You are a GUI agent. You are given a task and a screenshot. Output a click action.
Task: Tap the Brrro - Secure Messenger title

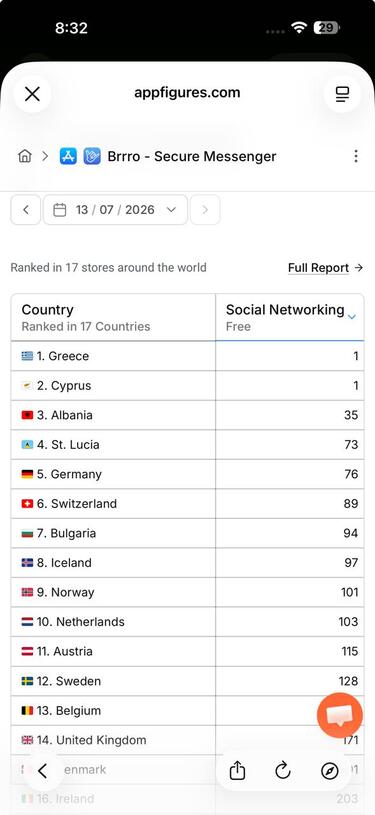[x=192, y=156]
